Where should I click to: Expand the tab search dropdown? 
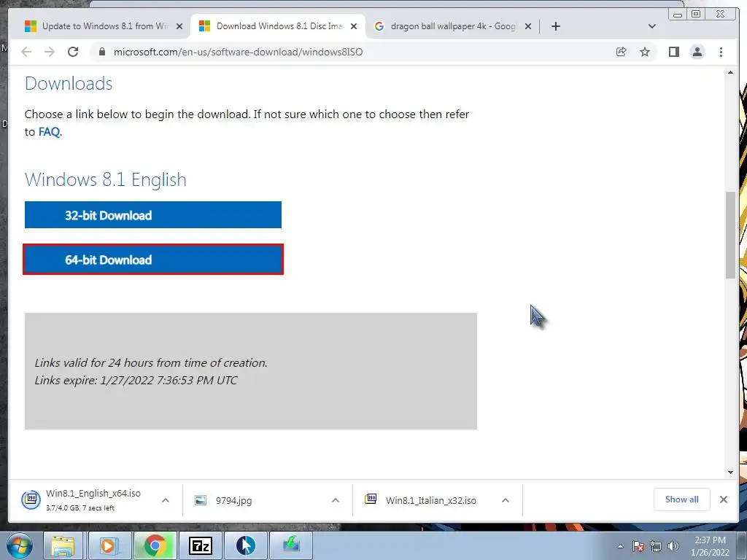point(652,26)
